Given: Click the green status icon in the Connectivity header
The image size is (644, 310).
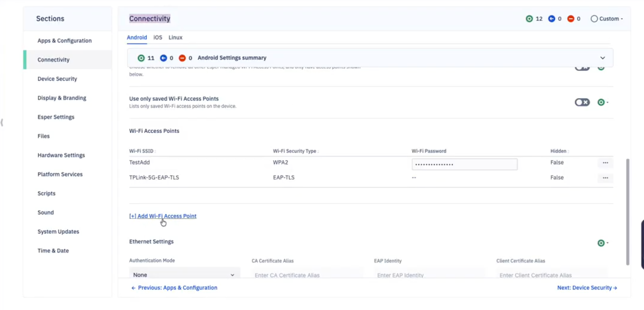Looking at the screenshot, I should 529,19.
